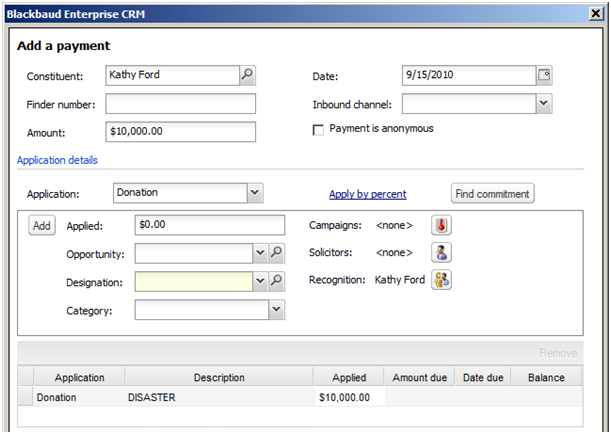Click the Campaigns thermometer icon
The width and height of the screenshot is (611, 434).
(440, 225)
